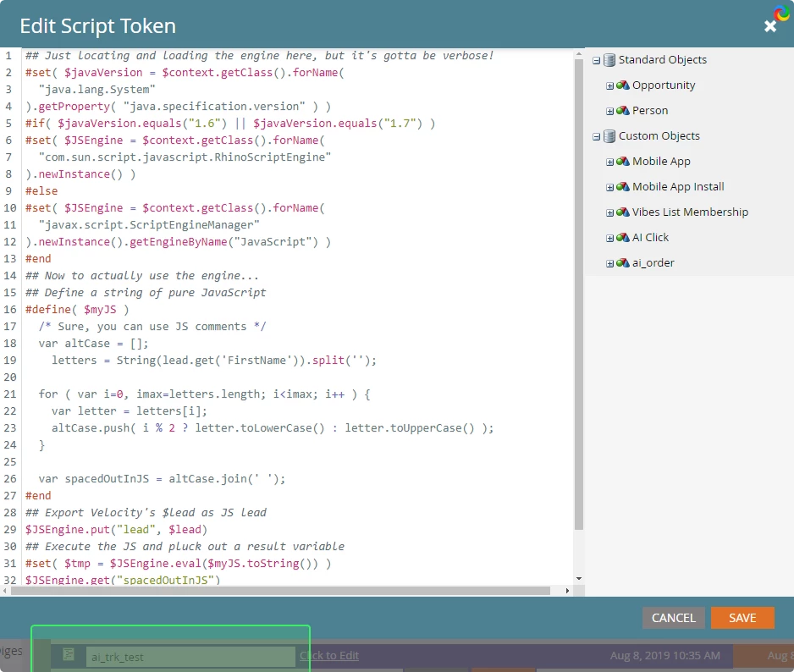Expand the Mobile App Install node
The height and width of the screenshot is (672, 794).
click(x=610, y=187)
